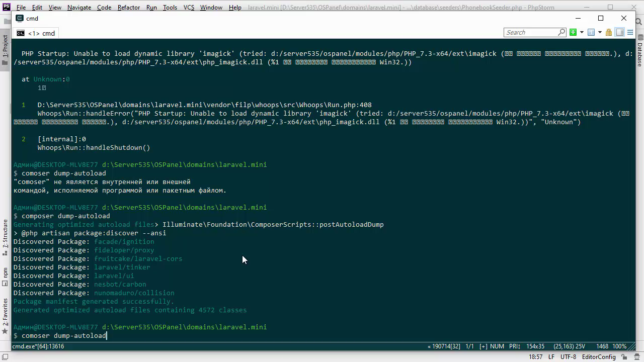Expand the console list dropdown arrow
Viewport: 644px width, 362px height.
point(600,32)
